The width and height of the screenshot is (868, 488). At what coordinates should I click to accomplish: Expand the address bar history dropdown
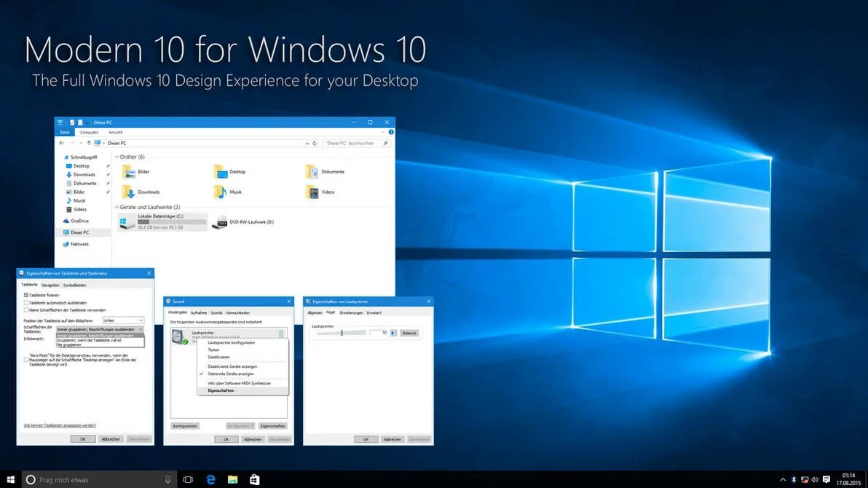click(307, 143)
